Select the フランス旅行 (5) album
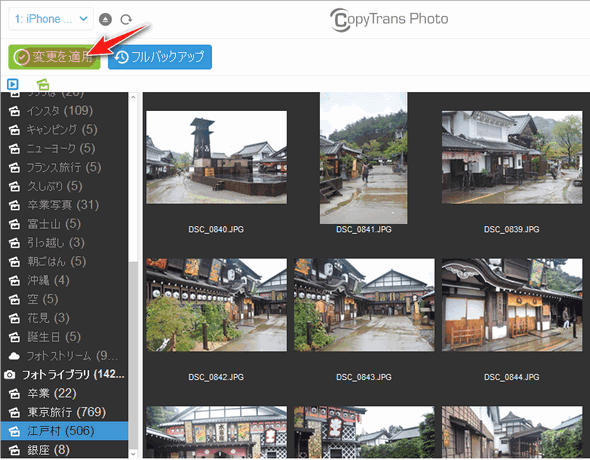The width and height of the screenshot is (590, 460). pyautogui.click(x=64, y=167)
